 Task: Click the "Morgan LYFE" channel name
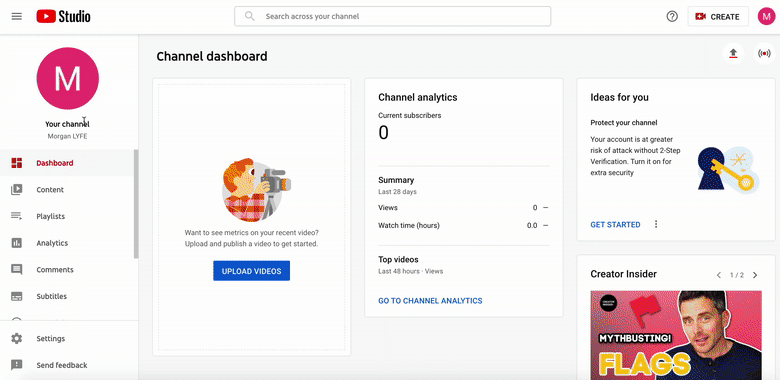[x=68, y=136]
